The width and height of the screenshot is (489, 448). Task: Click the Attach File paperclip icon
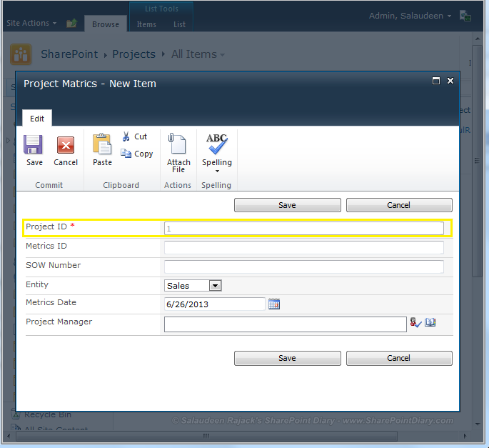[177, 144]
